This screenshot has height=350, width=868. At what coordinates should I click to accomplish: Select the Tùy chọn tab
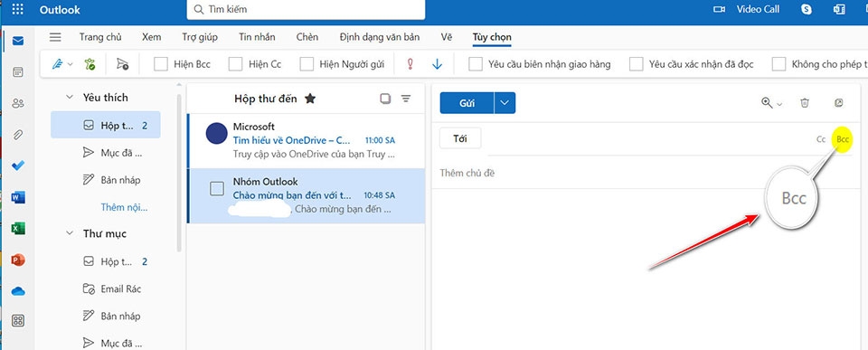492,37
